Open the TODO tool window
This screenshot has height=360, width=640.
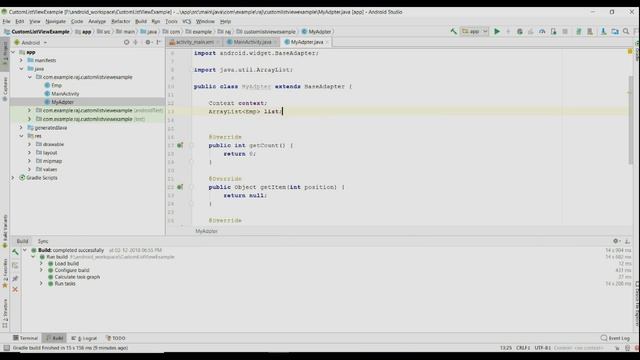pyautogui.click(x=116, y=338)
